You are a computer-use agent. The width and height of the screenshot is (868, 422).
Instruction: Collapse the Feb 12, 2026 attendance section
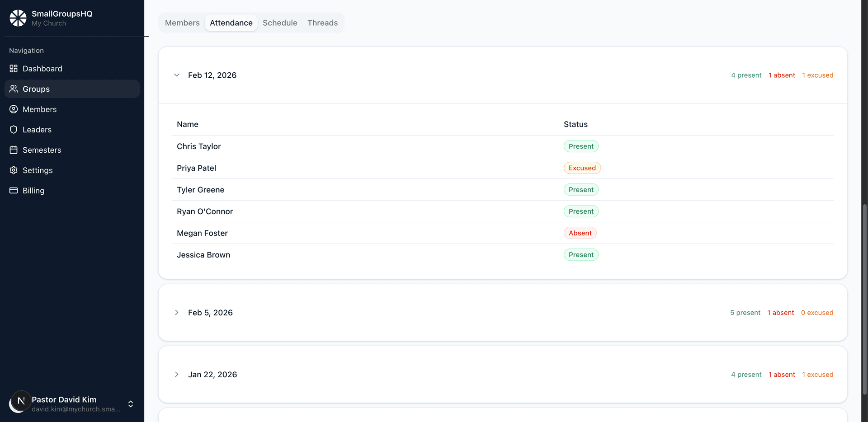point(177,75)
